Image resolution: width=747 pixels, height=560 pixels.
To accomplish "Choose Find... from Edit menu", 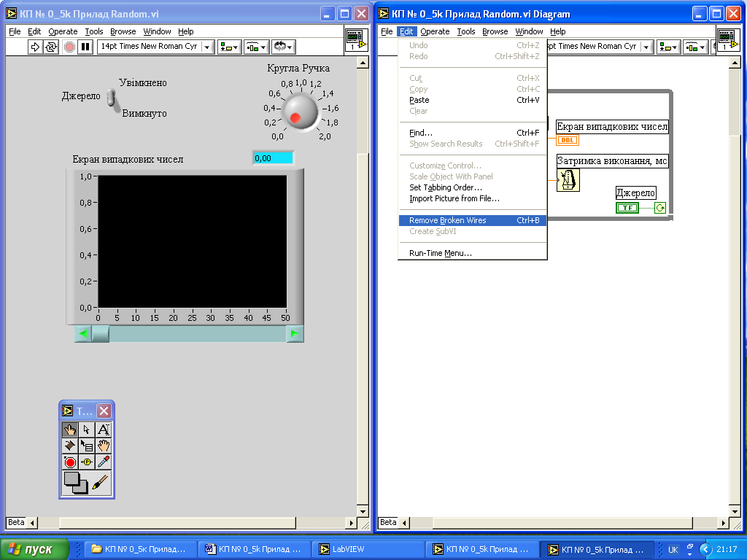I will coord(472,133).
